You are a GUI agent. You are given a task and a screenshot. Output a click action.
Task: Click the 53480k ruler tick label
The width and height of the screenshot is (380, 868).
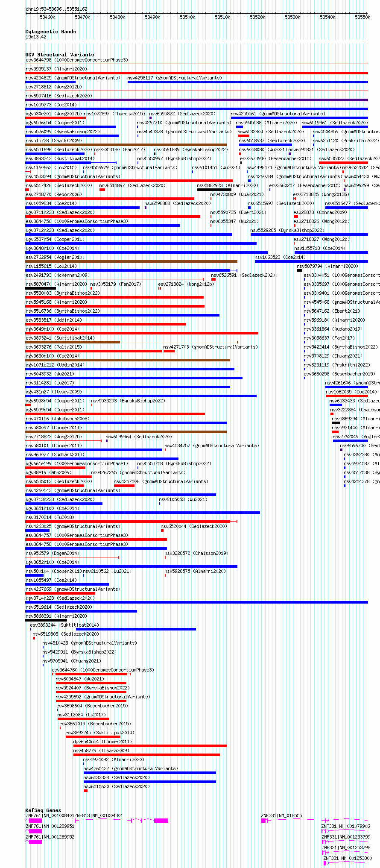(x=117, y=17)
